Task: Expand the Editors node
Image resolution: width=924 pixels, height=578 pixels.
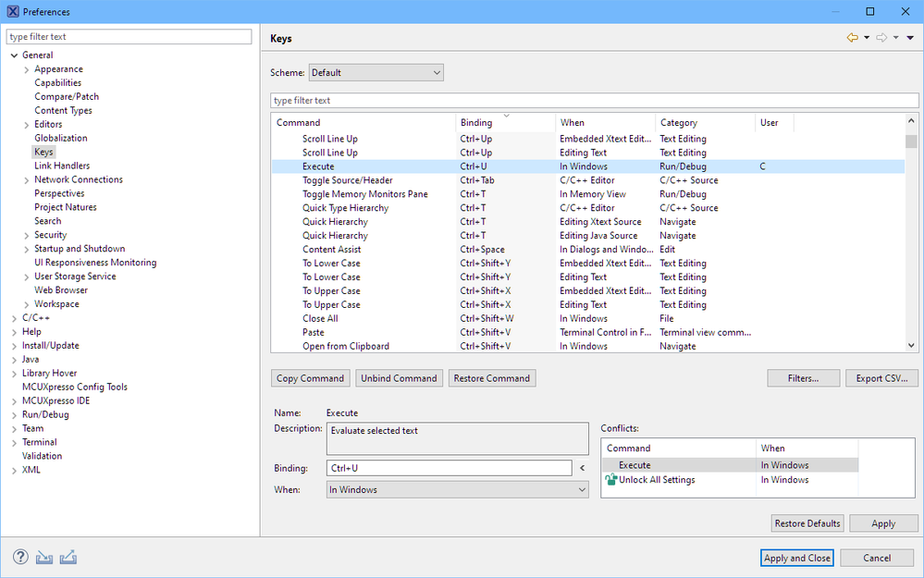Action: 27,125
